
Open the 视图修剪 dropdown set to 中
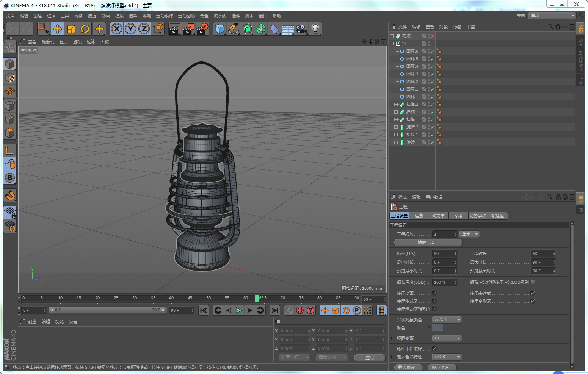point(447,338)
